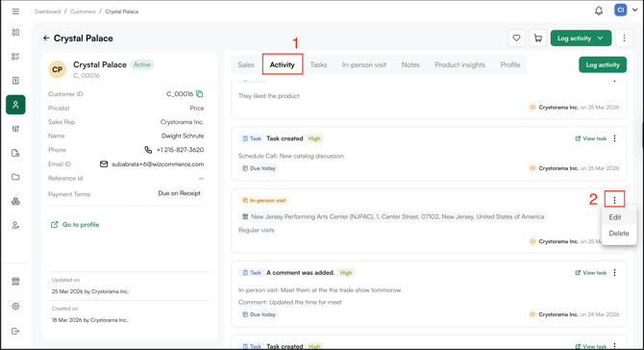Click View task on comment added card
Screen dimensions: 644x350
590,273
